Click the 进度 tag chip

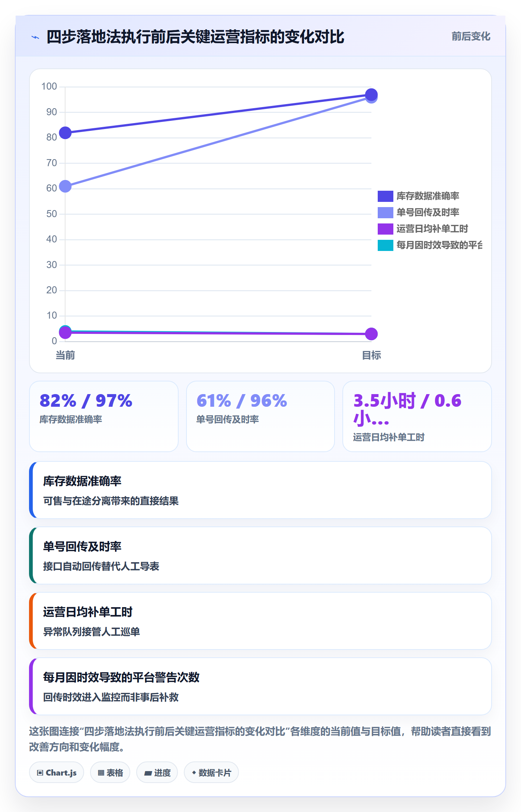[x=157, y=772]
